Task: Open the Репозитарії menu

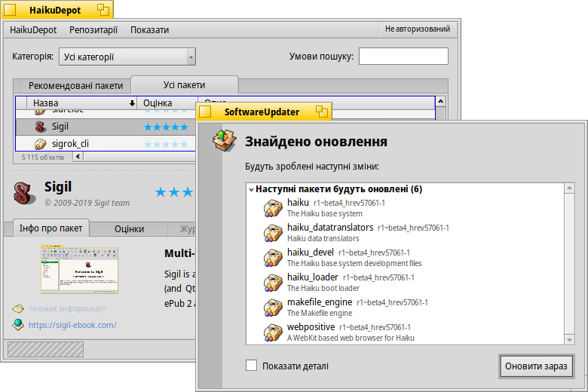Action: pos(93,29)
